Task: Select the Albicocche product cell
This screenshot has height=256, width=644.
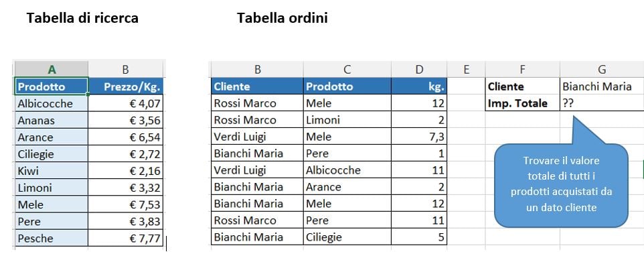Action: pyautogui.click(x=52, y=103)
